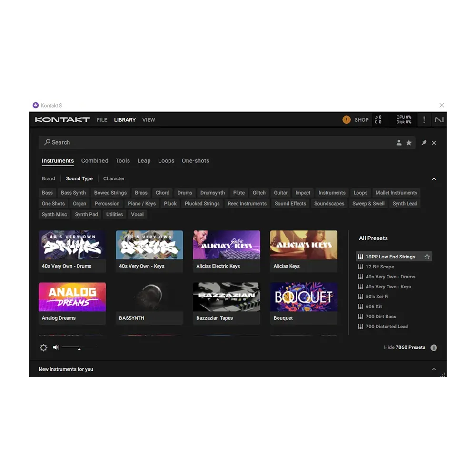This screenshot has height=476, width=476.
Task: Open the LIBRARY menu
Action: tap(125, 120)
